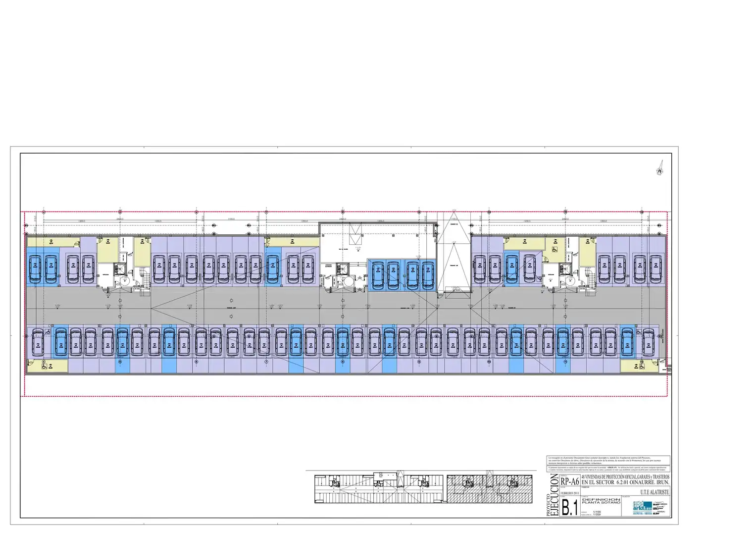
Task: Click the U.T.E ALATRISTE promoter text
Action: (655, 493)
